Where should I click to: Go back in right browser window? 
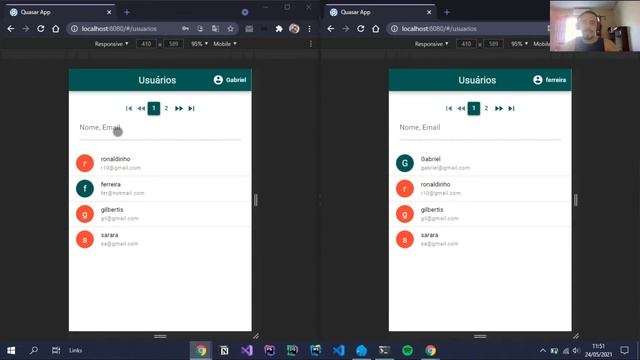coord(331,29)
